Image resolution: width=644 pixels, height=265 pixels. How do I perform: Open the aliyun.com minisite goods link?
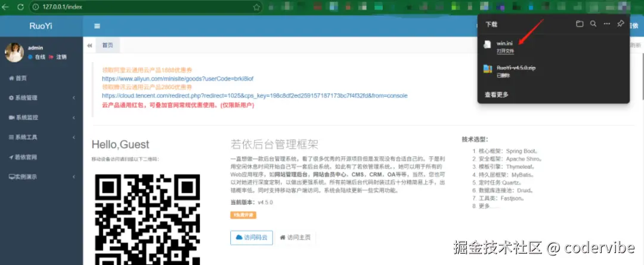pos(178,78)
